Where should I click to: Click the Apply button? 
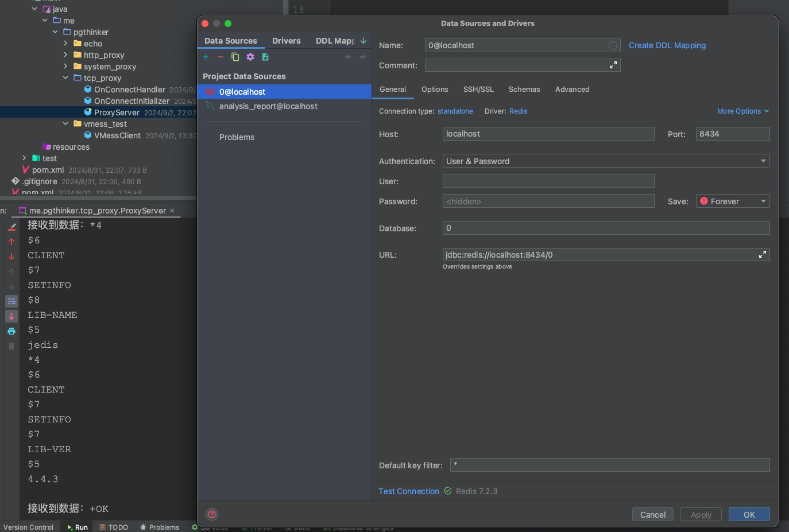coord(701,515)
